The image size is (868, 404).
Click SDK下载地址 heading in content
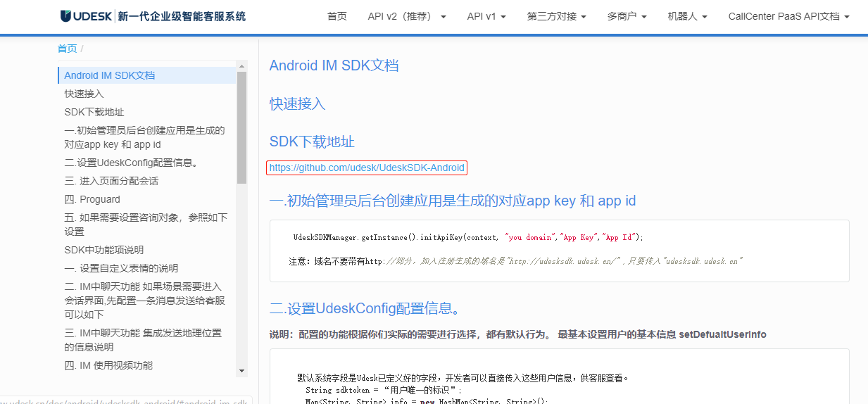click(x=312, y=141)
